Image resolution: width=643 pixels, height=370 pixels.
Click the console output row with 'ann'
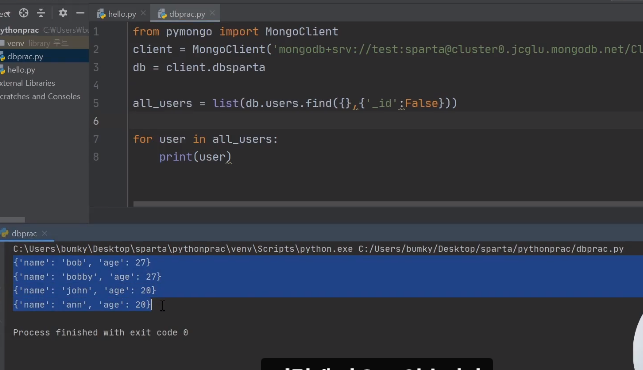click(x=82, y=305)
